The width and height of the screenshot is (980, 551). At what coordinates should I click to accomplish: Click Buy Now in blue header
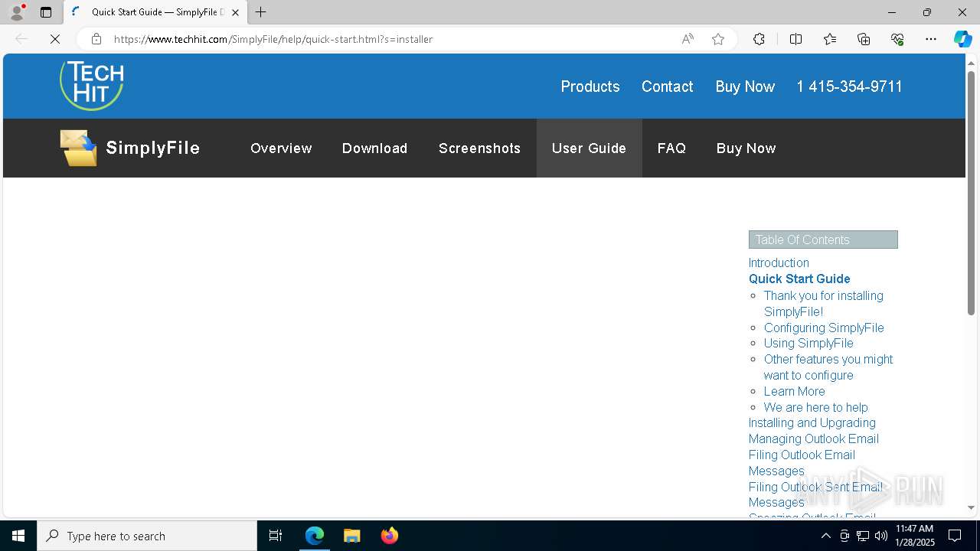745,86
